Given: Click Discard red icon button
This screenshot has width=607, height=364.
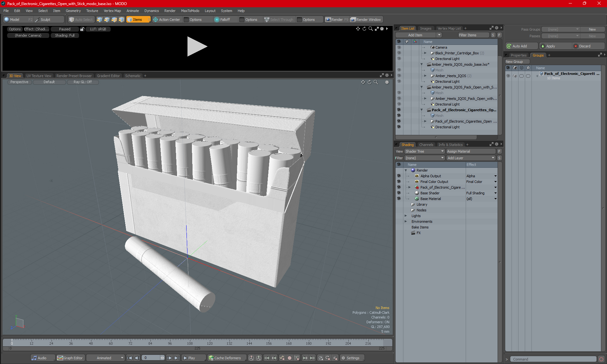Looking at the screenshot, I should click(x=576, y=46).
